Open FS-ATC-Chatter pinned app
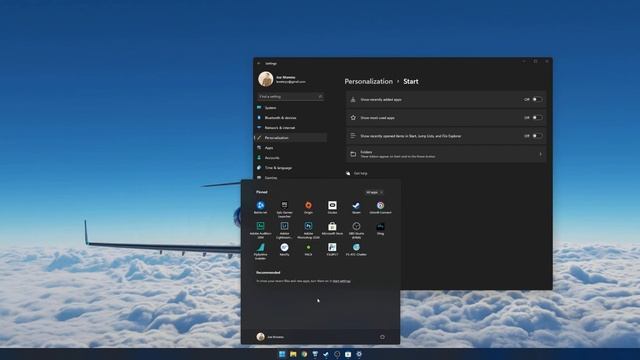 (356, 249)
